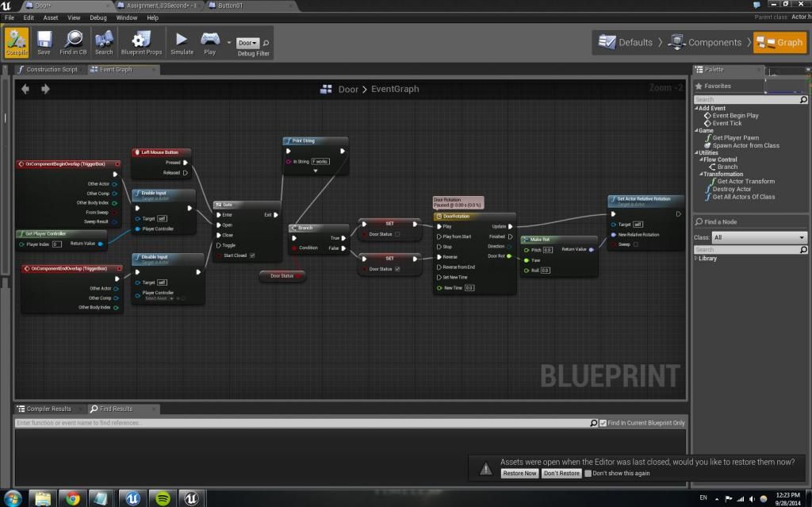Image resolution: width=812 pixels, height=507 pixels.
Task: Save the blueprint using the Save icon
Action: click(44, 41)
